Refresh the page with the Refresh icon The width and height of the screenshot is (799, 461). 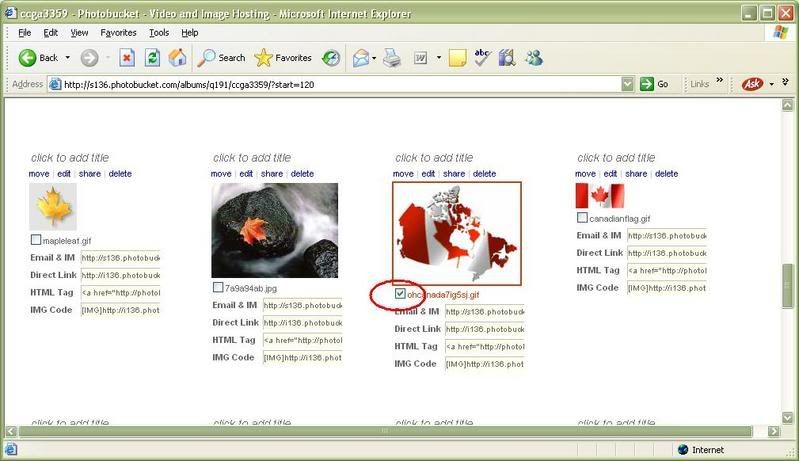pos(152,58)
